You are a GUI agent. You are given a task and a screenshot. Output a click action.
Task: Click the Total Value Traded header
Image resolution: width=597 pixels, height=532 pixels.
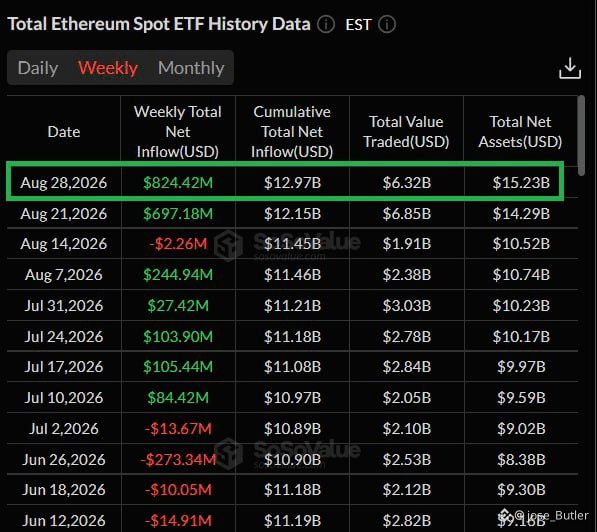click(406, 132)
